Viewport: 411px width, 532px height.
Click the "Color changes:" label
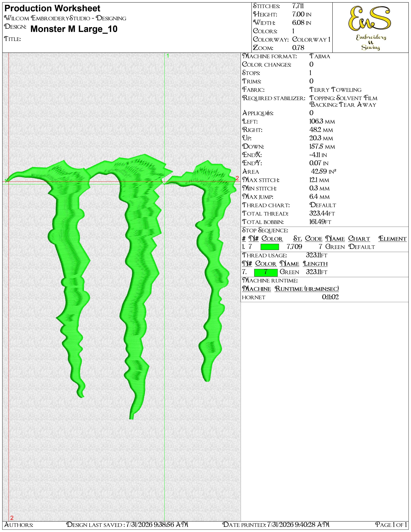(x=267, y=64)
